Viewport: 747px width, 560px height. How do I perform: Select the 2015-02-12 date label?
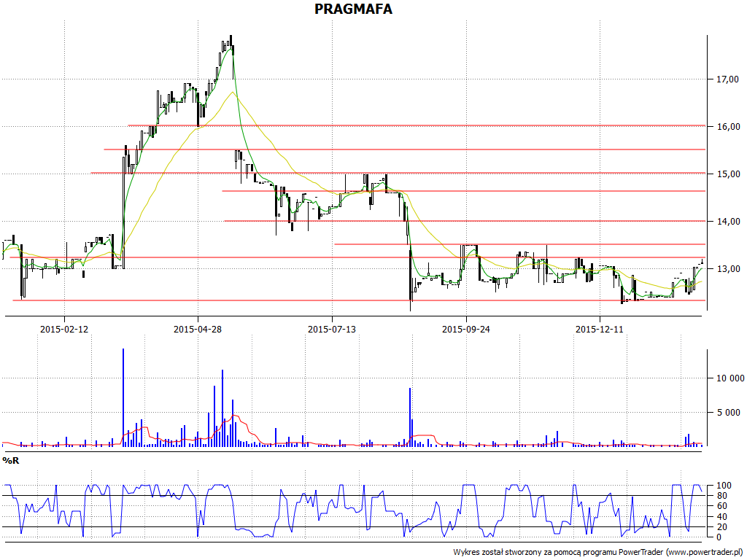pos(64,329)
